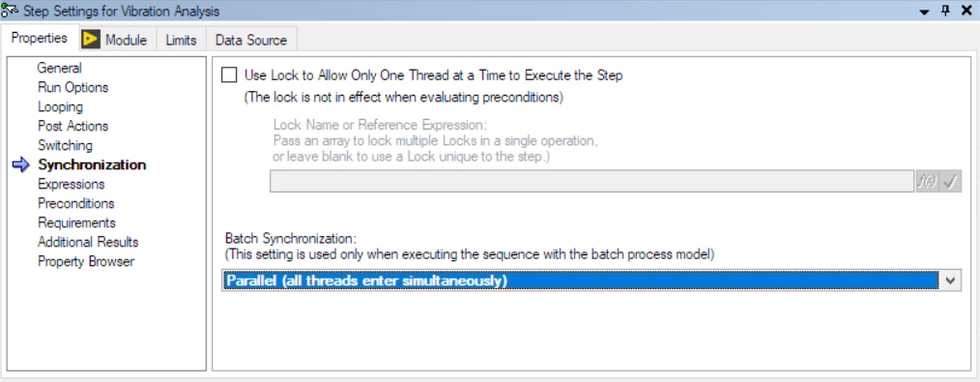Click the pin icon to auto-hide the pane

tap(945, 11)
